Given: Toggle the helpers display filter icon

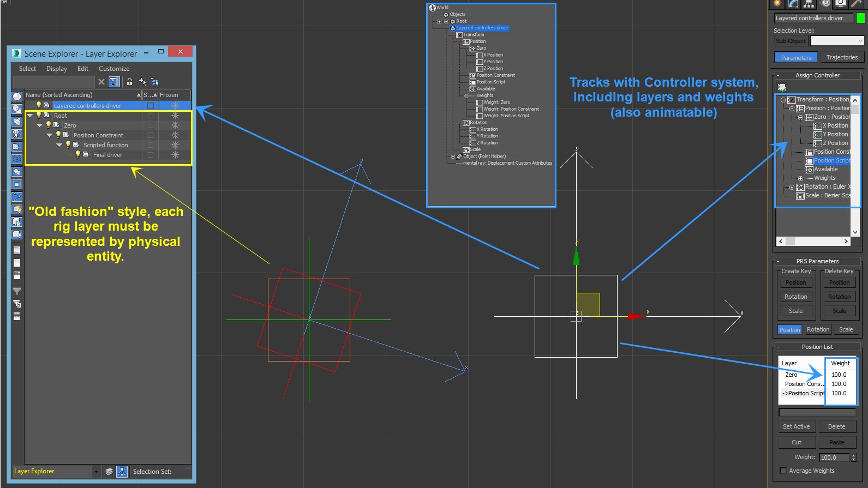Looking at the screenshot, I should [17, 147].
